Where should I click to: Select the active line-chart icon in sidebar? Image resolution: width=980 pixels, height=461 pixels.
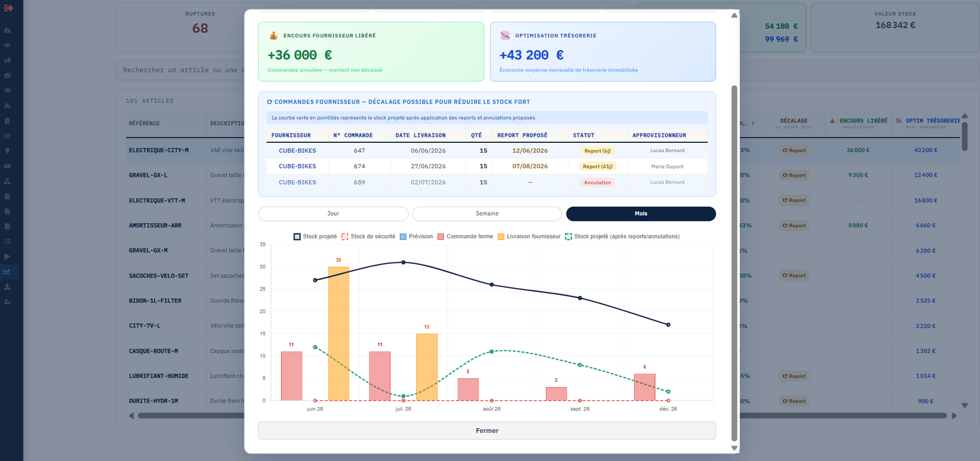7,272
